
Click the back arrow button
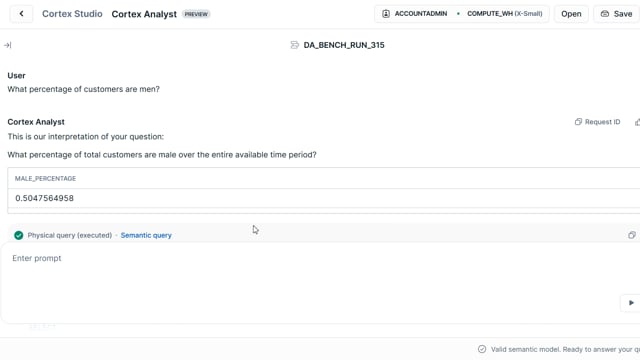21,14
